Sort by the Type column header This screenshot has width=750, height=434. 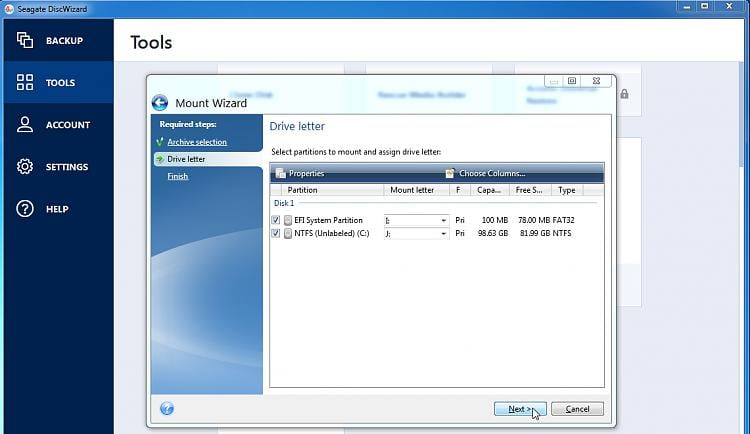coord(567,190)
